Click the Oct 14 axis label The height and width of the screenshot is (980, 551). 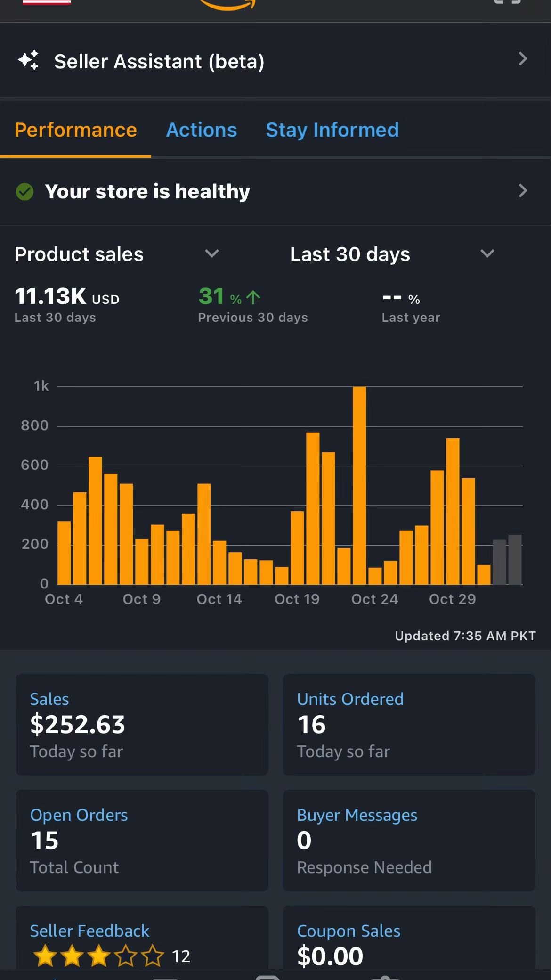[219, 599]
